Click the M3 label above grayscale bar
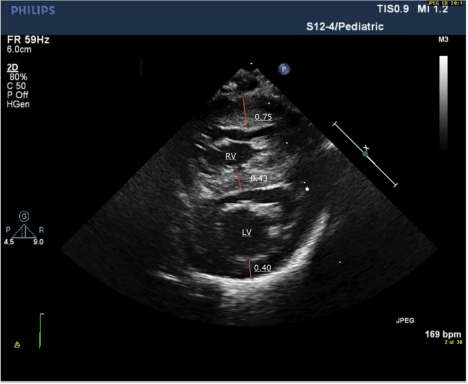The height and width of the screenshot is (384, 468). tap(443, 40)
